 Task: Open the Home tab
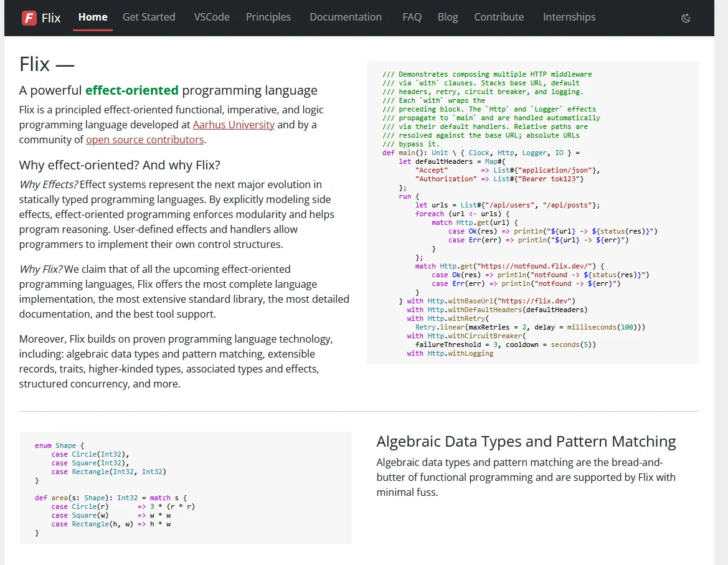[93, 17]
